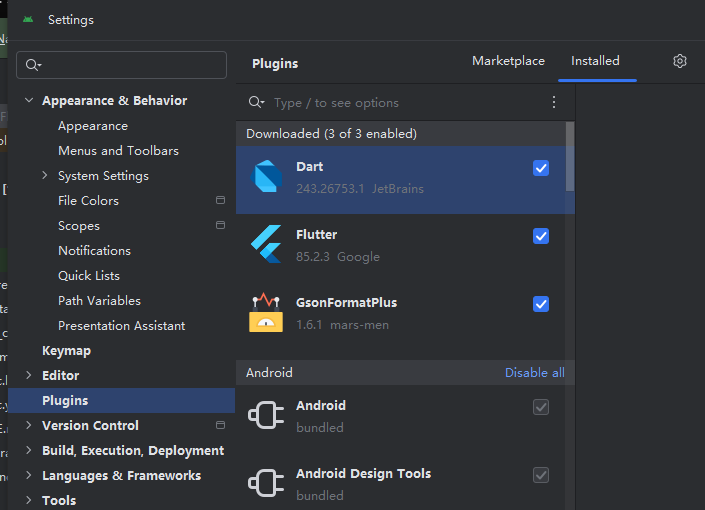Click the Android Studio logo in title bar

pyautogui.click(x=28, y=20)
